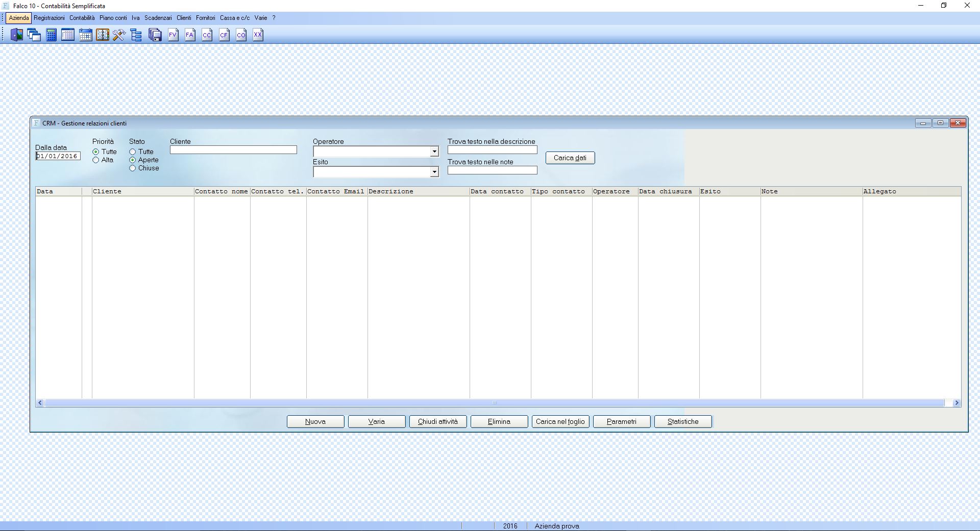Open the spreadsheet table toolbar icon

[68, 35]
